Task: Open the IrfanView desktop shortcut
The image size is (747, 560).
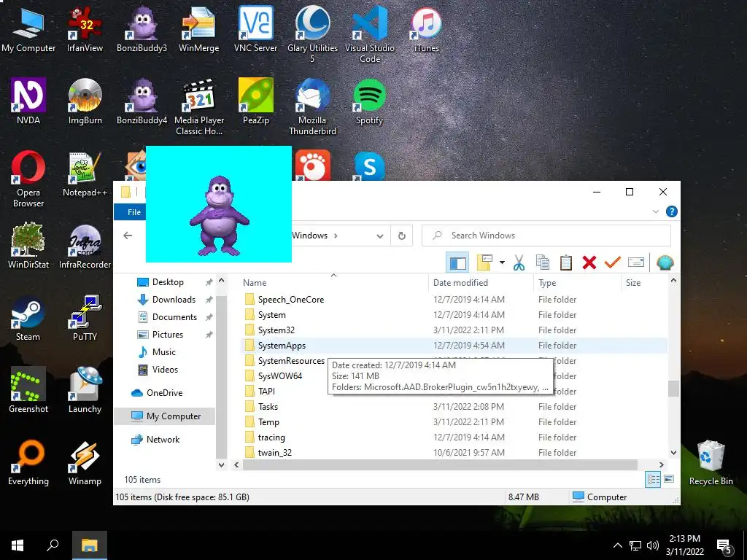Action: [85, 29]
